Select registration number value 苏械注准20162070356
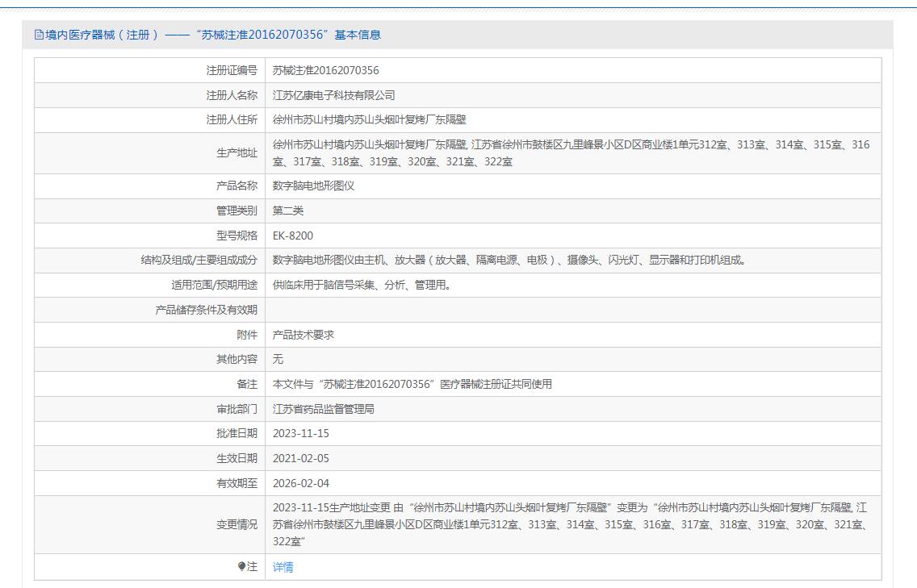The width and height of the screenshot is (917, 588). click(325, 70)
